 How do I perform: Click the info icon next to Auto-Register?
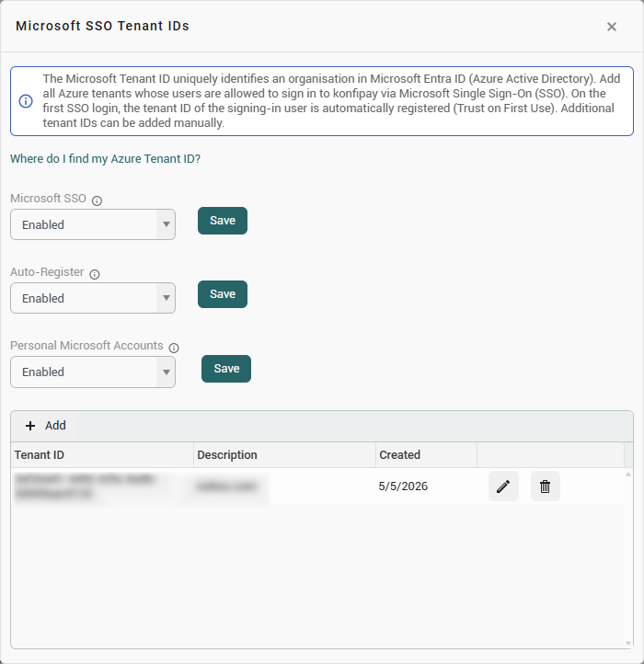tap(95, 274)
